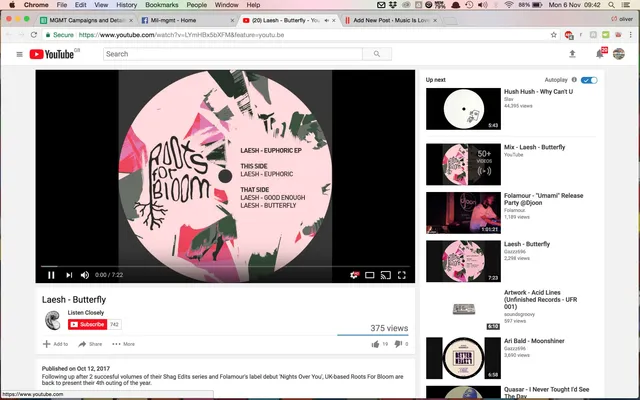Open the Add to playlist dropdown
The width and height of the screenshot is (640, 400).
coord(56,344)
